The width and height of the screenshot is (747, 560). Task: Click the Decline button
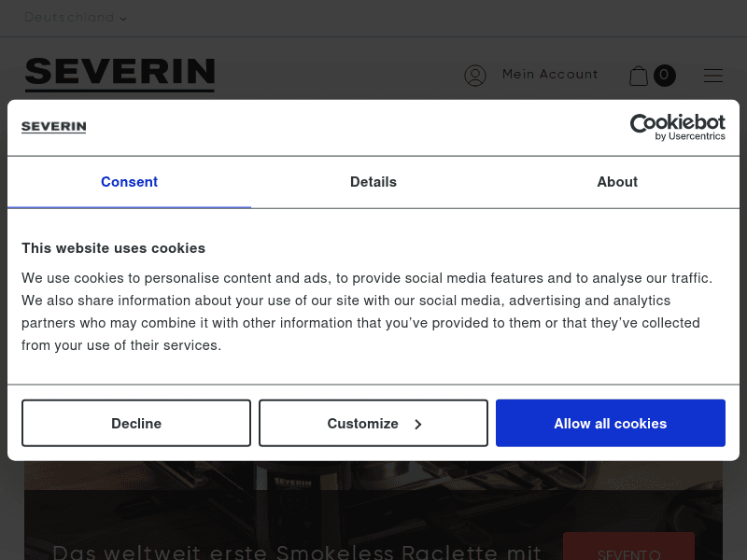click(136, 423)
